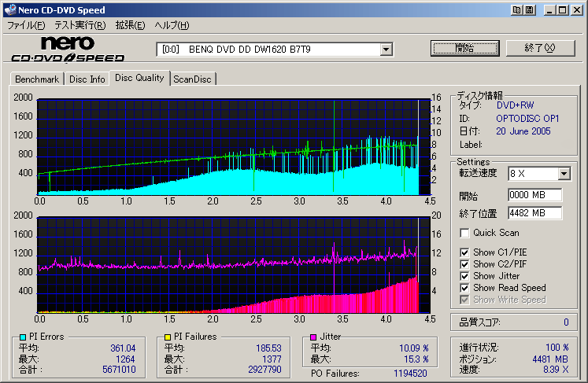Click the Nero CD-DVD Speed logo
The width and height of the screenshot is (588, 383).
click(x=68, y=49)
